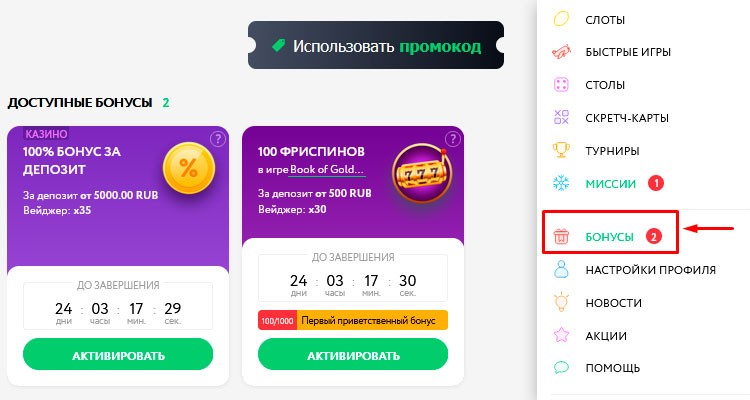Open the Promotions star icon
The height and width of the screenshot is (400, 750).
[x=562, y=335]
